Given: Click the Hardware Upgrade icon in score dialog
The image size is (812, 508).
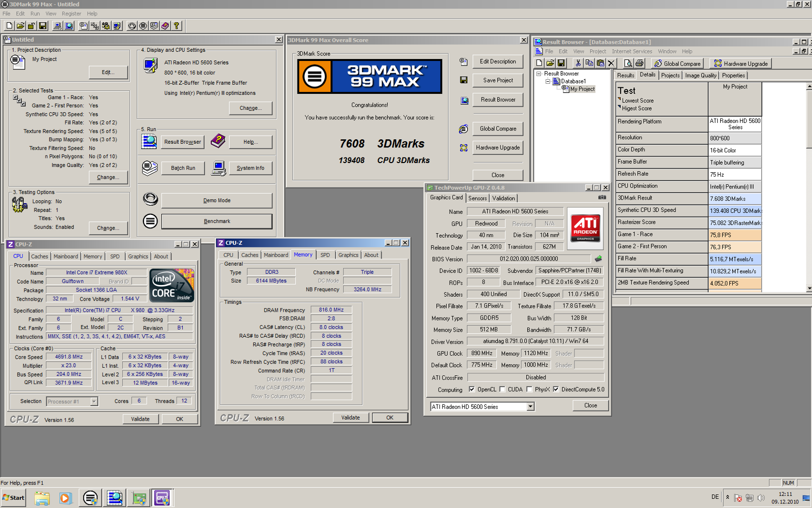Looking at the screenshot, I should [463, 148].
